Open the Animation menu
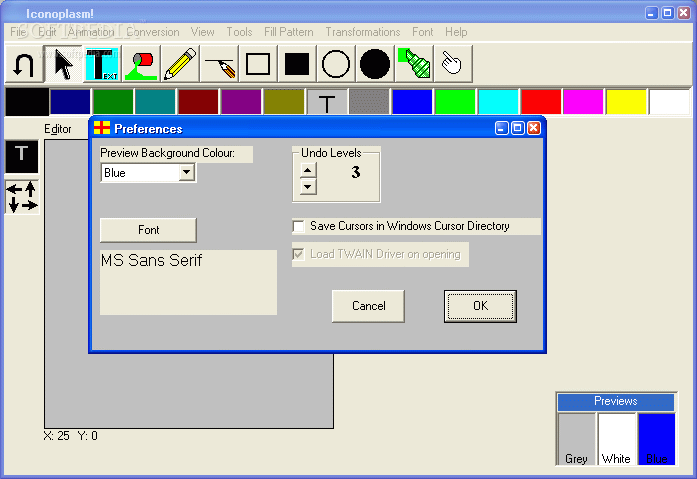Viewport: 697px width, 479px height. pyautogui.click(x=91, y=32)
